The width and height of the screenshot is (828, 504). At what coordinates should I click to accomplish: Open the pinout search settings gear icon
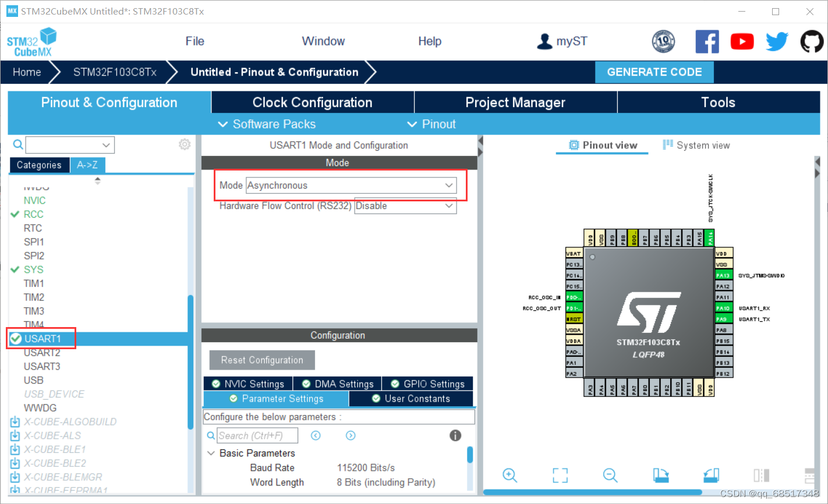tap(185, 144)
